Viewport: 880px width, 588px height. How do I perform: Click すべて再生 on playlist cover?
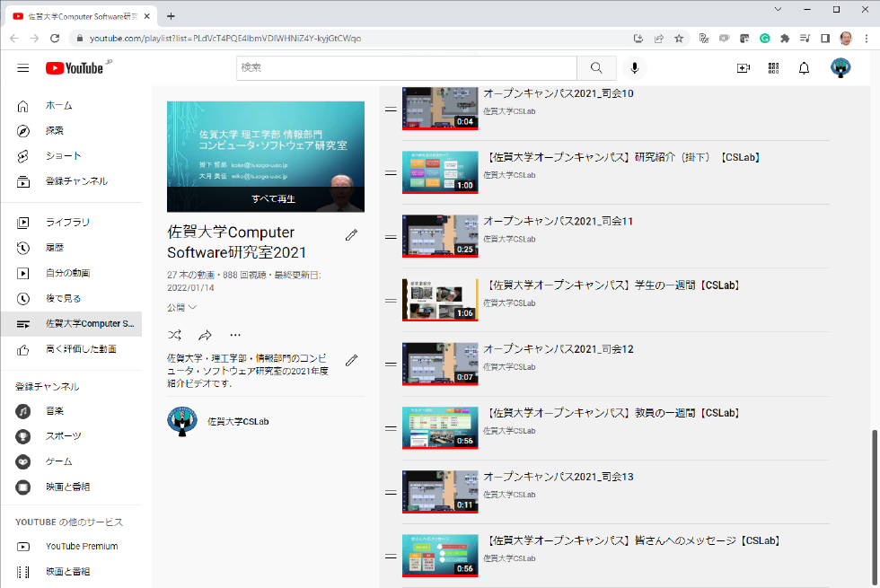click(x=273, y=198)
